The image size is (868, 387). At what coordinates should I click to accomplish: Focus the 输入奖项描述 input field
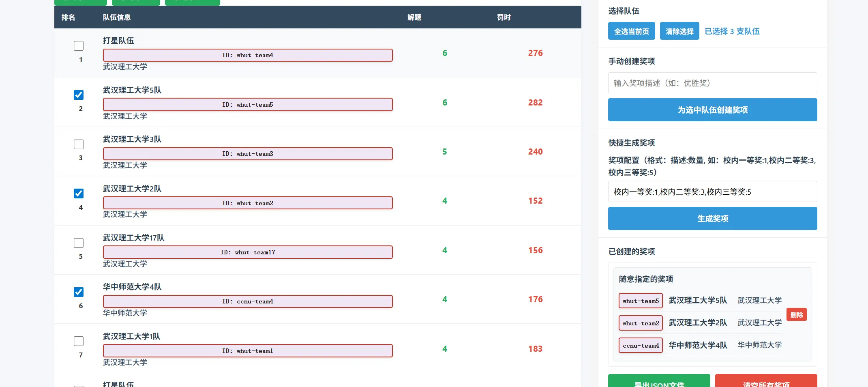[x=712, y=83]
